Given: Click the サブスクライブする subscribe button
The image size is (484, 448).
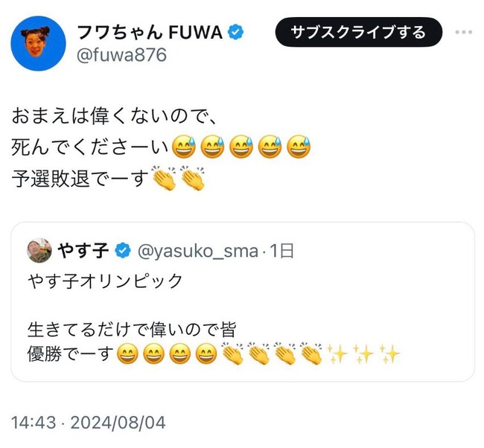Looking at the screenshot, I should tap(358, 32).
